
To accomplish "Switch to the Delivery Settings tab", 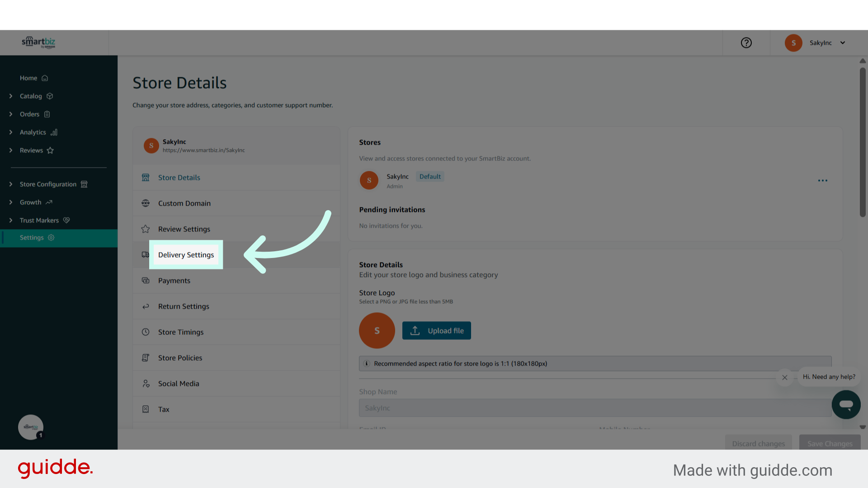I will click(x=186, y=254).
